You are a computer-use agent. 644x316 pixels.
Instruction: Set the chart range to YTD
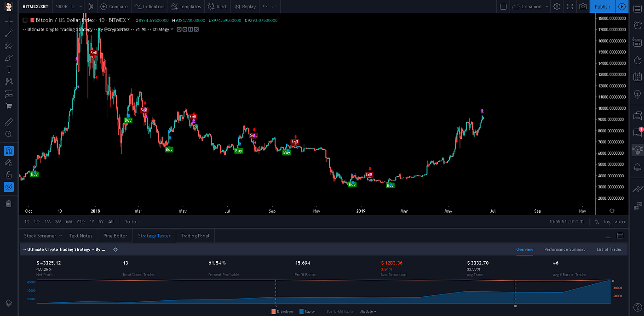click(80, 222)
